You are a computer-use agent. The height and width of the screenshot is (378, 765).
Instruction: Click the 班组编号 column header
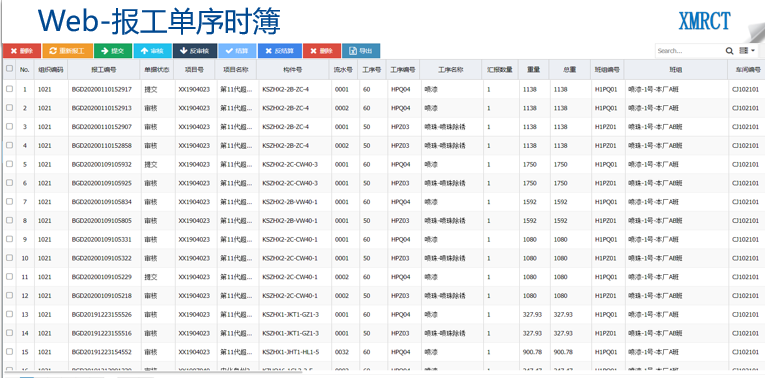607,70
